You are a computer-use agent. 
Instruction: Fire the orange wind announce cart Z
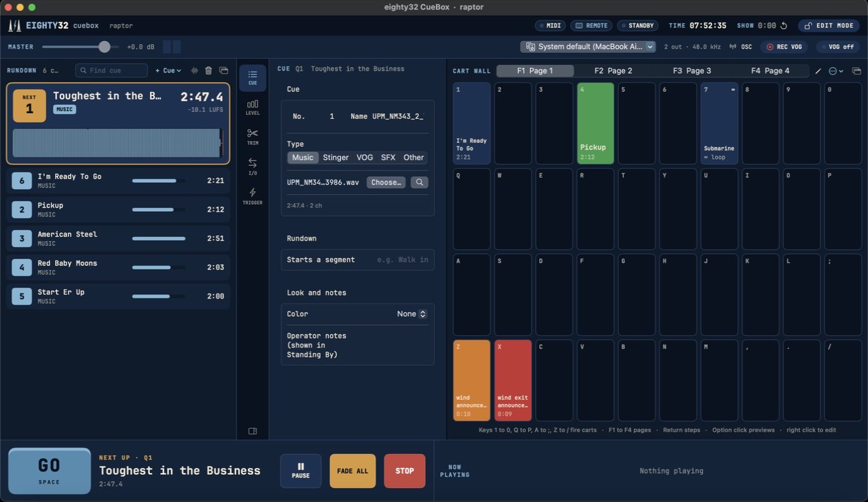471,381
